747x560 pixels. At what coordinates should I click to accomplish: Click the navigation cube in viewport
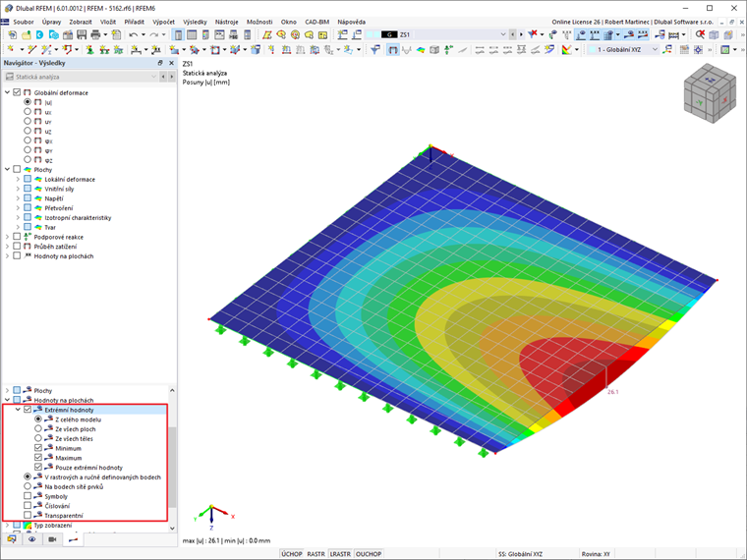click(x=709, y=93)
